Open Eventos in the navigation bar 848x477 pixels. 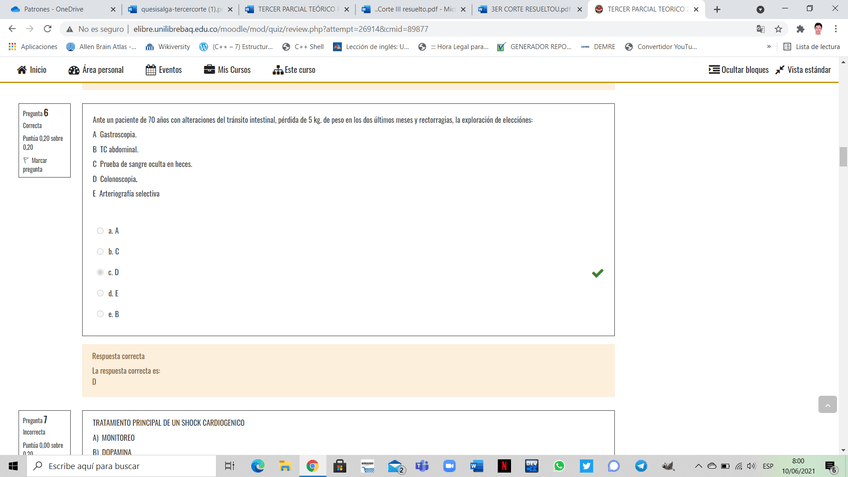coord(164,70)
